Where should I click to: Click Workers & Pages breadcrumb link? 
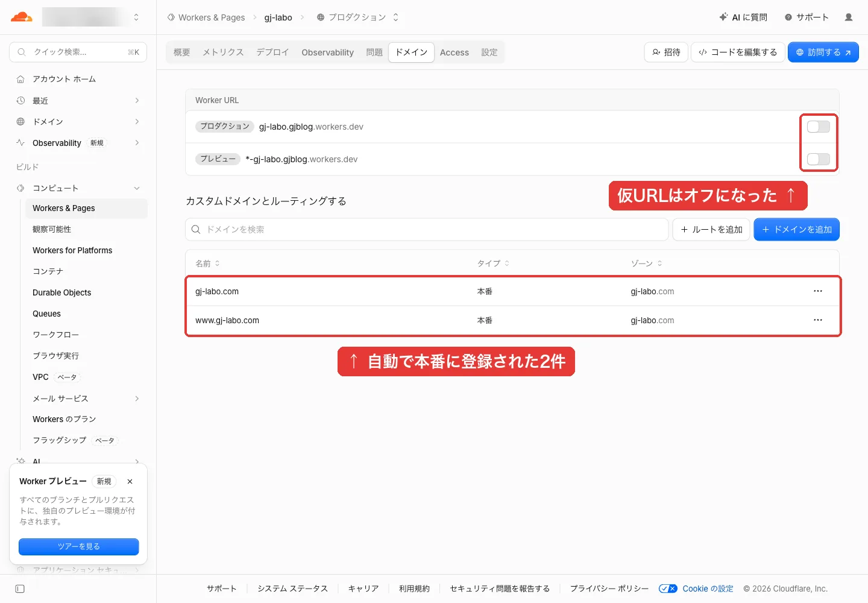coord(206,17)
